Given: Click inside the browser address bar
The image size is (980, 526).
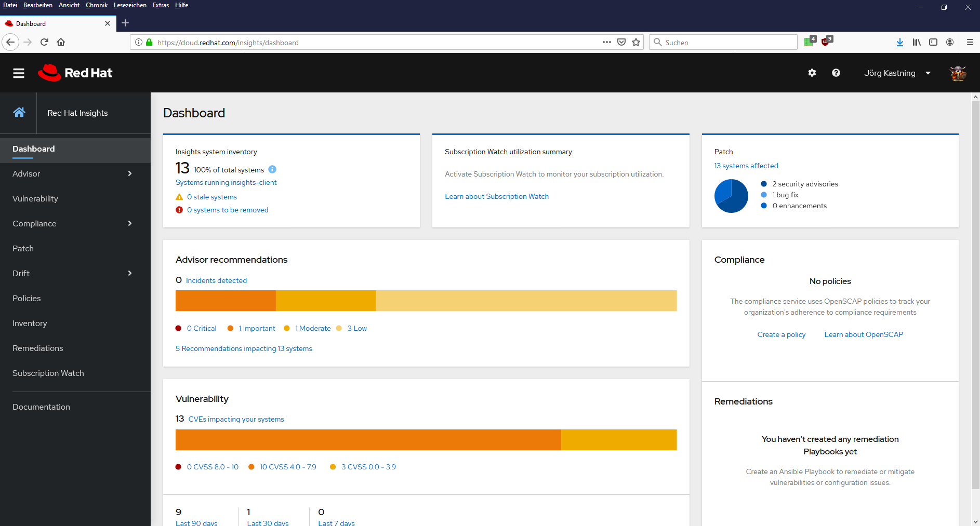Looking at the screenshot, I should [x=364, y=42].
